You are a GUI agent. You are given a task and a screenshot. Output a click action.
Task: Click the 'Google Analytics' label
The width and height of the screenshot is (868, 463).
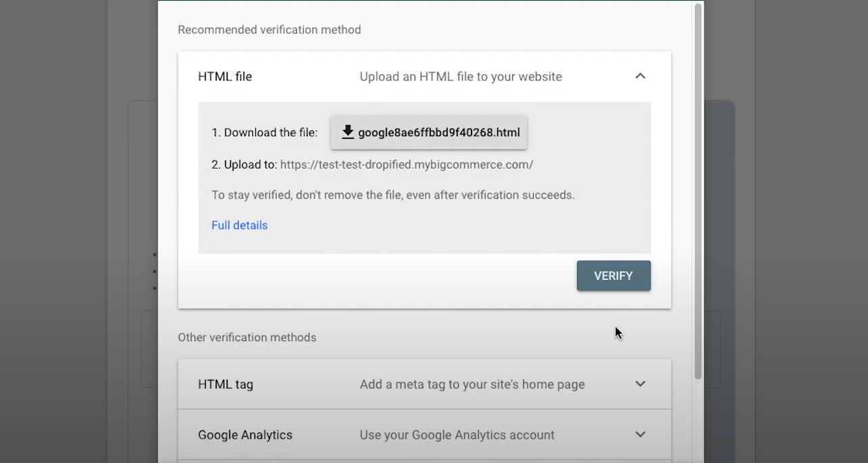pos(245,435)
